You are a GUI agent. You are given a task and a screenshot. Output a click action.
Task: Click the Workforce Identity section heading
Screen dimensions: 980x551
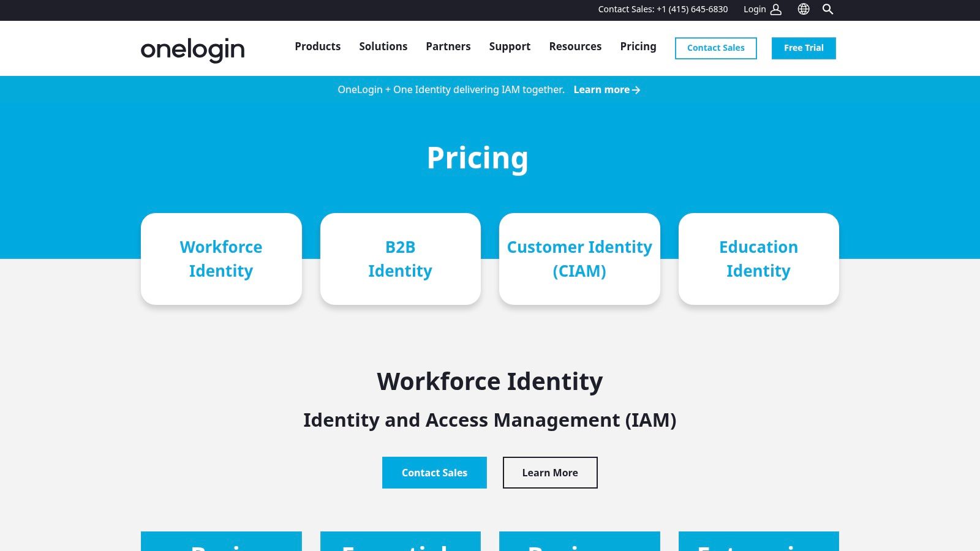490,382
